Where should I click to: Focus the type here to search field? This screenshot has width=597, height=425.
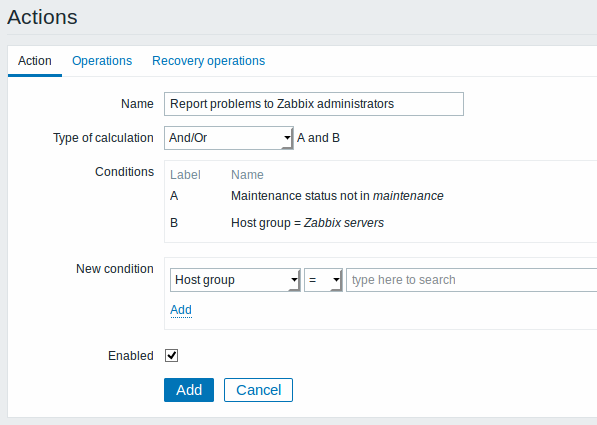point(471,280)
